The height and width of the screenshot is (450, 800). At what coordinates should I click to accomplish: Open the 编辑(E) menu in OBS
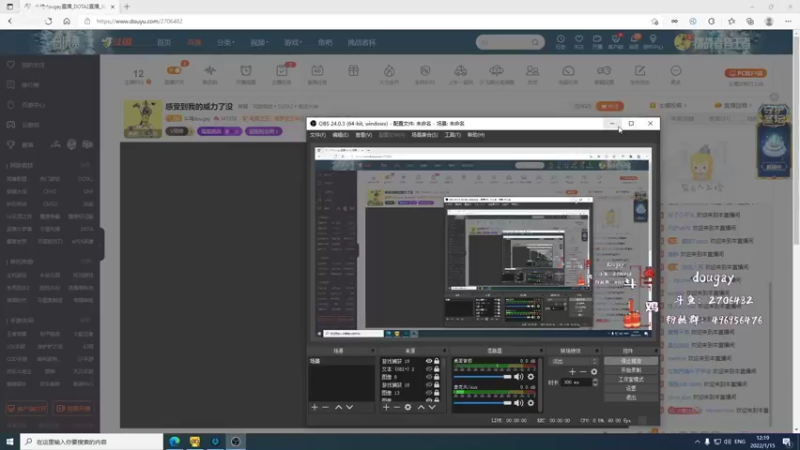click(340, 135)
